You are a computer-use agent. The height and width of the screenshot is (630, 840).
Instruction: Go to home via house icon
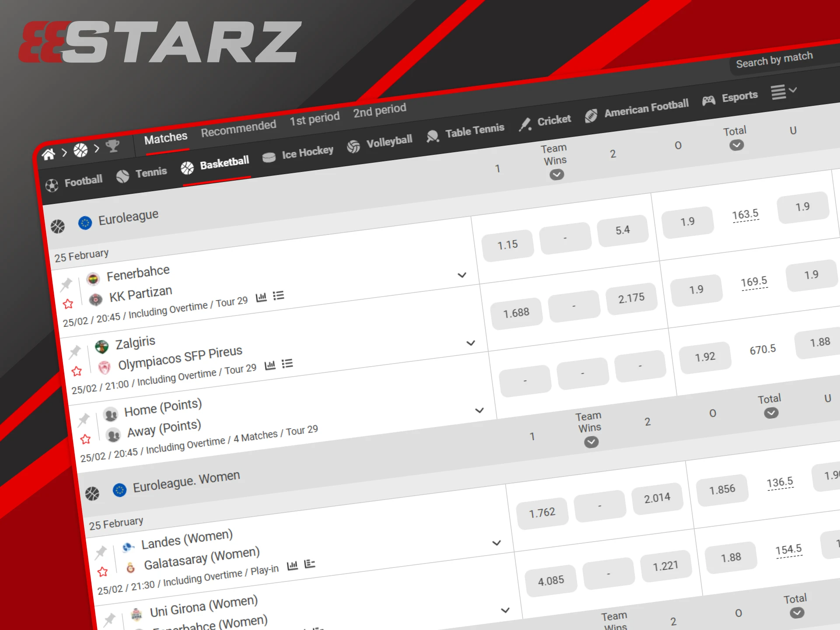[49, 154]
